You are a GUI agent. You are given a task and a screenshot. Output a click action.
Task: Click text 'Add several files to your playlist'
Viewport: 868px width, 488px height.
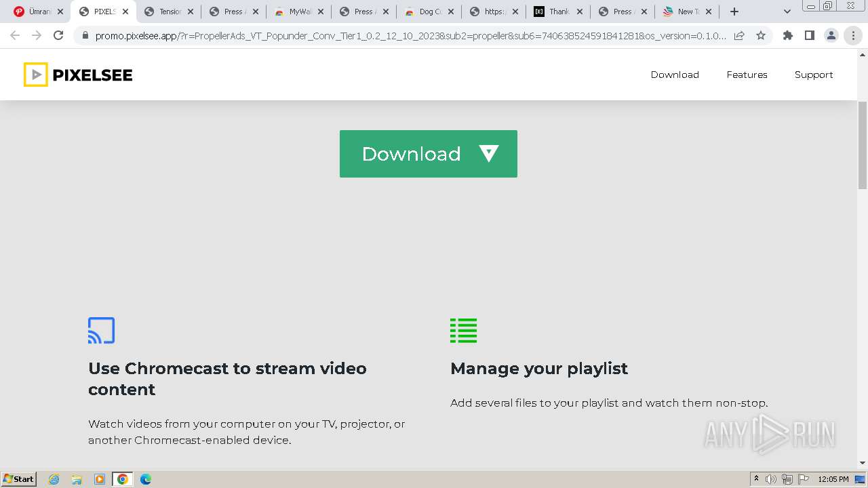(534, 403)
